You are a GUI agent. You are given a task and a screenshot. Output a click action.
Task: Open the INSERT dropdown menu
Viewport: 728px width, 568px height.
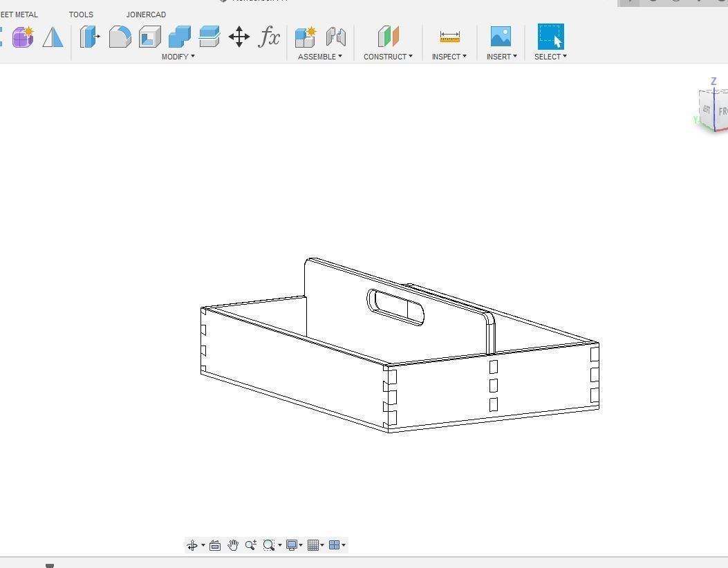point(501,57)
